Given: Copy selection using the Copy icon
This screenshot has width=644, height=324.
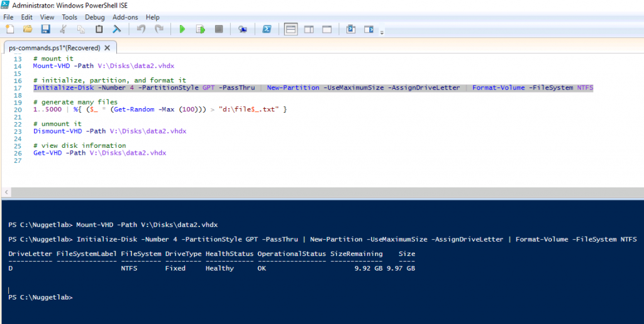Looking at the screenshot, I should [x=81, y=29].
